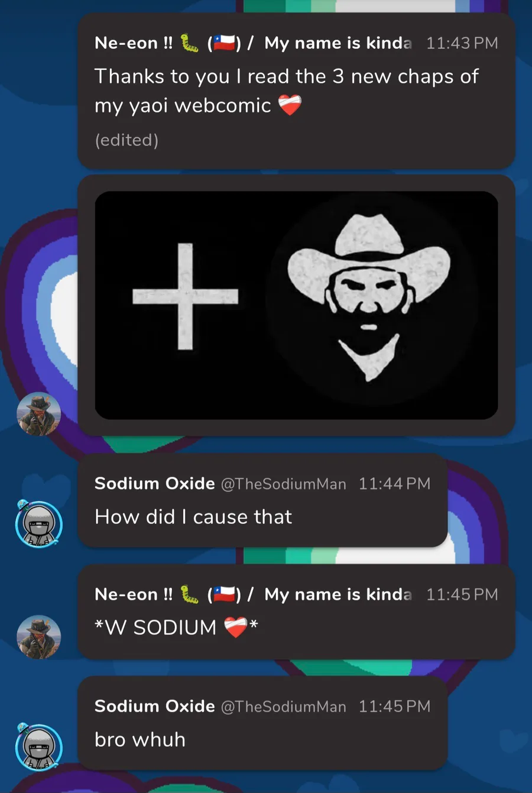Tap Sodium Oxide's avatar beside 'bro whuh'

(x=38, y=746)
